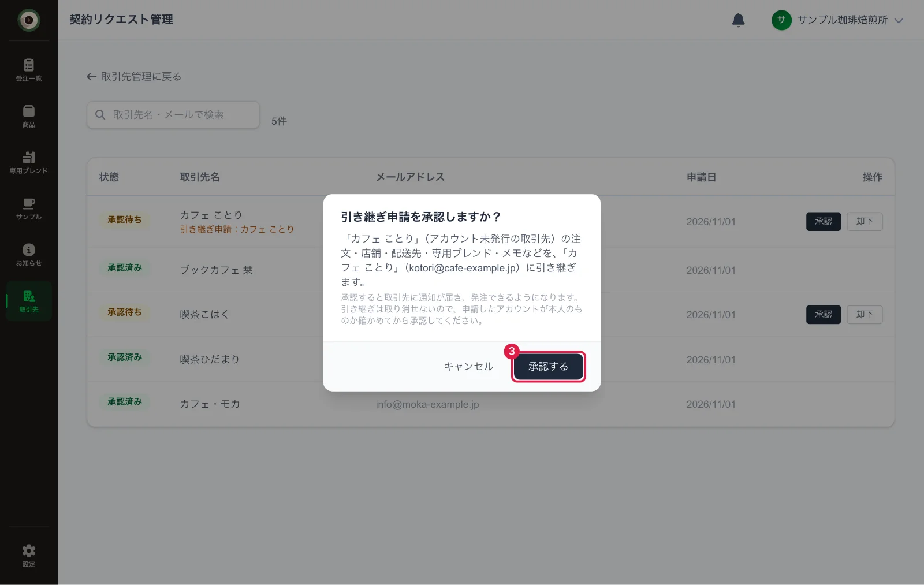Approve the 喫茶こはく row with 承認

coord(824,315)
